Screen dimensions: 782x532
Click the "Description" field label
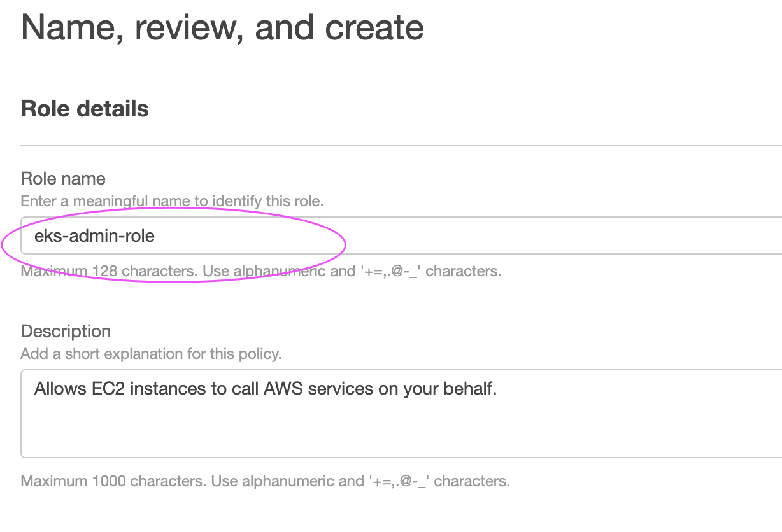pyautogui.click(x=66, y=331)
